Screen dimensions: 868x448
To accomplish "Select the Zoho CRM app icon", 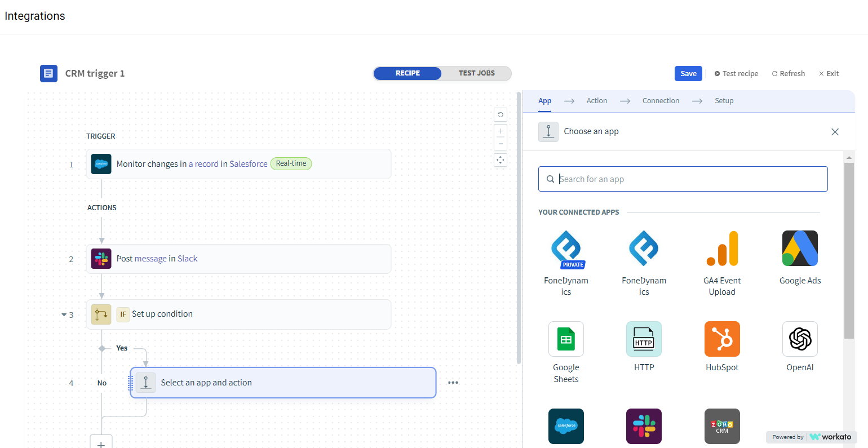I will coord(722,426).
